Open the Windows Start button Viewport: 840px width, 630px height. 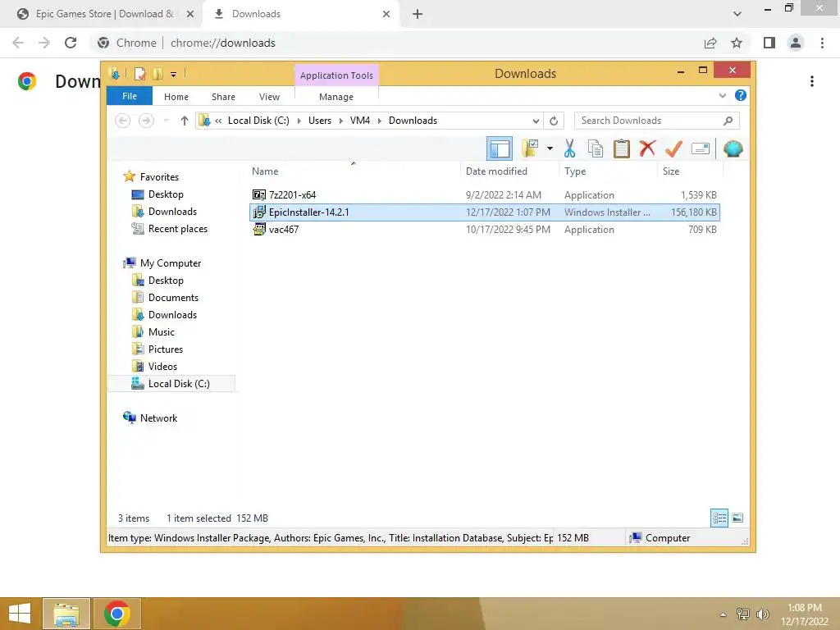tap(20, 614)
